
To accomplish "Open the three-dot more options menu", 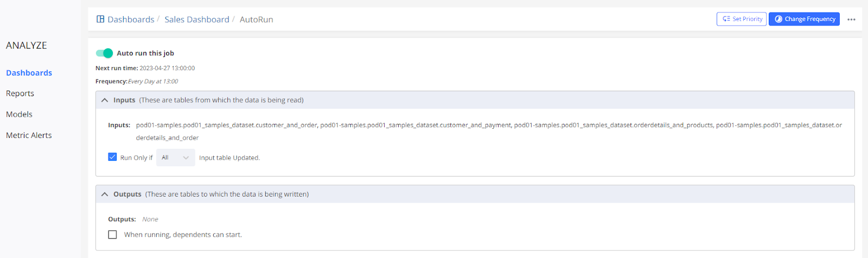I will [x=851, y=20].
